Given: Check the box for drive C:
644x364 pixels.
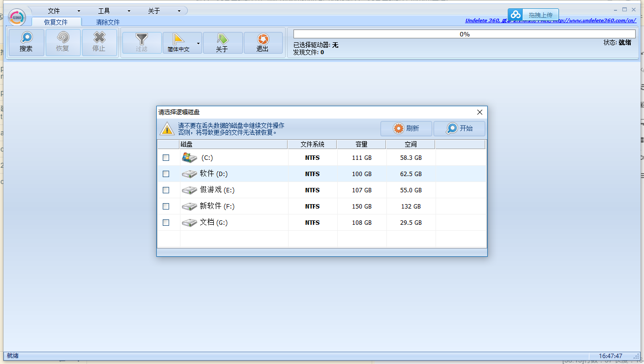Looking at the screenshot, I should pyautogui.click(x=166, y=158).
